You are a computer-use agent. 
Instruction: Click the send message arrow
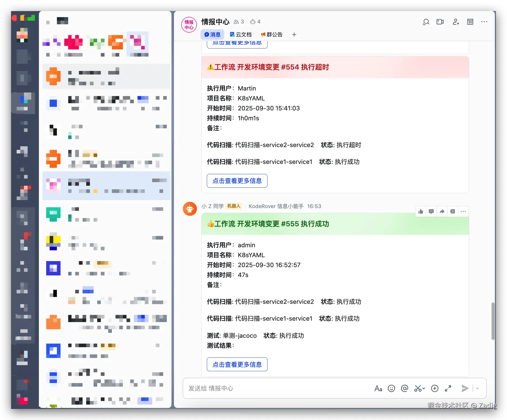(x=465, y=389)
